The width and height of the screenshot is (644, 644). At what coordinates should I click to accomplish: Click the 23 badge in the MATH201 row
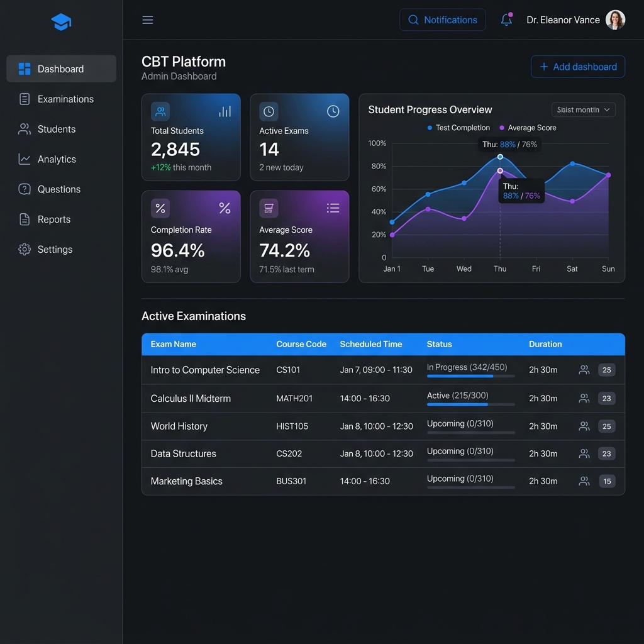coord(607,398)
